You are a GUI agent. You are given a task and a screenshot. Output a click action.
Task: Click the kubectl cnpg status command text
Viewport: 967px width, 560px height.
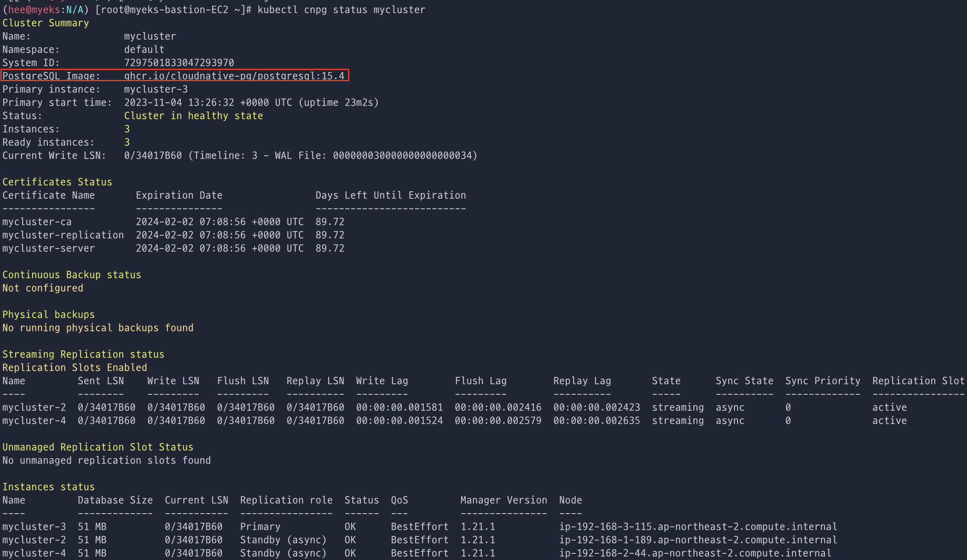pos(341,10)
